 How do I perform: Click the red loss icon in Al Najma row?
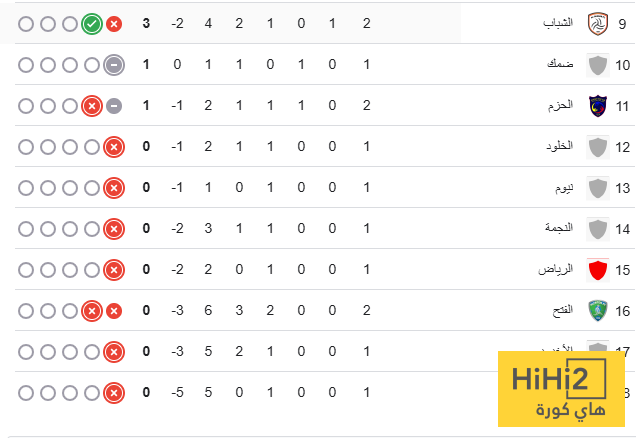tap(114, 229)
